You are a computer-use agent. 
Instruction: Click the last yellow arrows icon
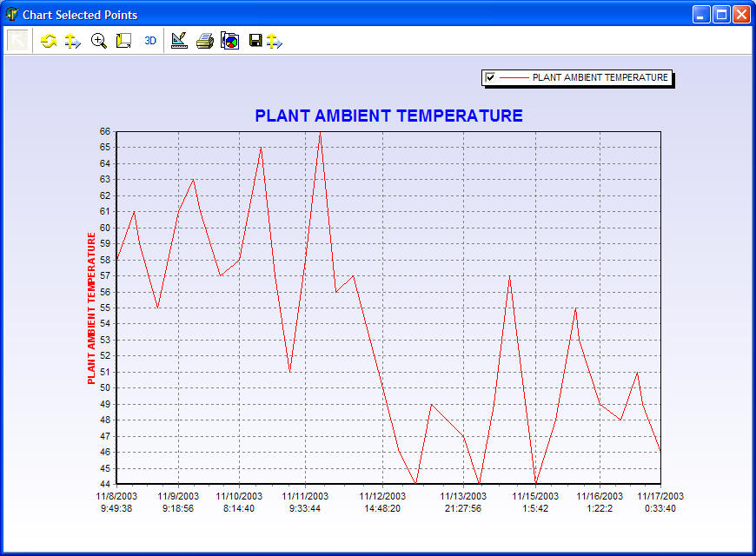[x=275, y=41]
